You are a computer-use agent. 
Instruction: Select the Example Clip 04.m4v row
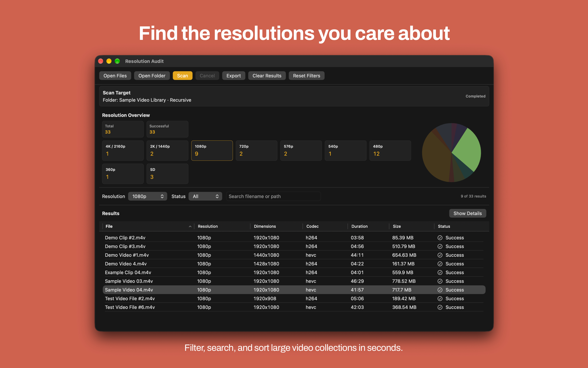pyautogui.click(x=294, y=272)
